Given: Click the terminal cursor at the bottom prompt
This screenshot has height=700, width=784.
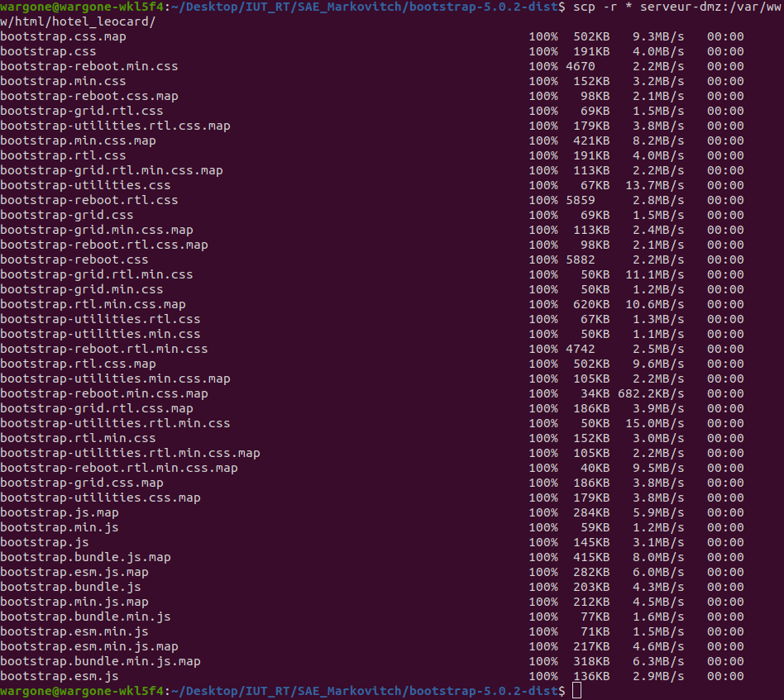Looking at the screenshot, I should point(576,691).
